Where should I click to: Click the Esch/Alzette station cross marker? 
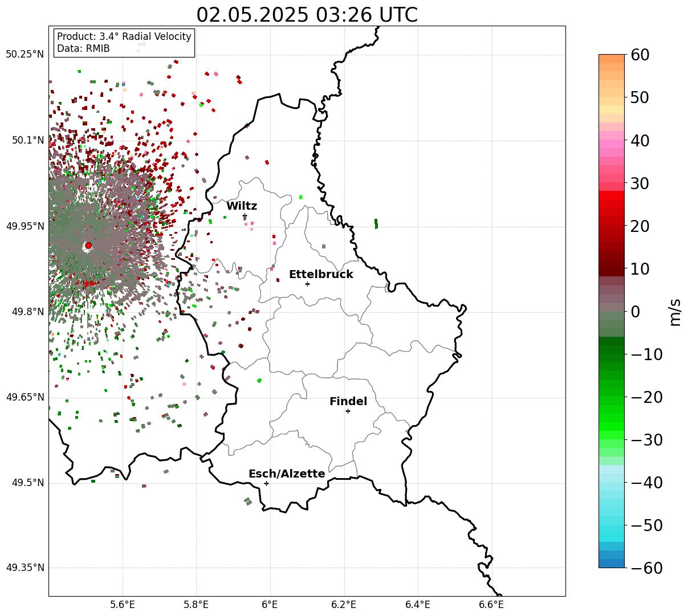click(266, 483)
